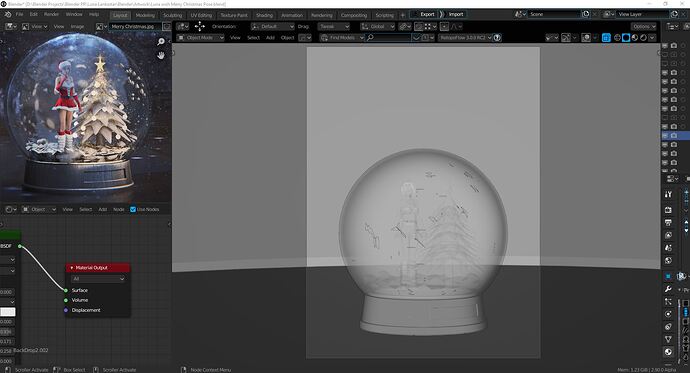This screenshot has height=373, width=690.
Task: Open the Object Mode dropdown
Action: click(200, 38)
